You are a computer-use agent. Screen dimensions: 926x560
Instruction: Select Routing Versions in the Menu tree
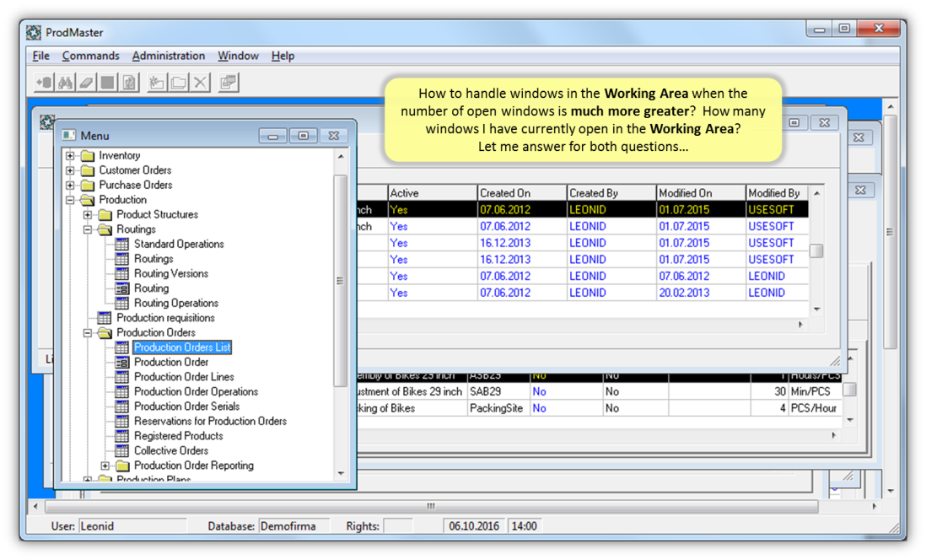coord(171,273)
